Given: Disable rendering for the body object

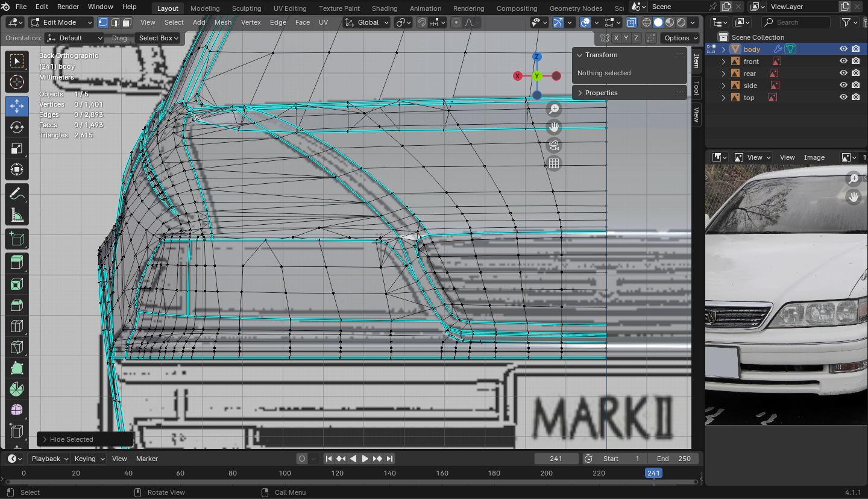Looking at the screenshot, I should (x=856, y=49).
